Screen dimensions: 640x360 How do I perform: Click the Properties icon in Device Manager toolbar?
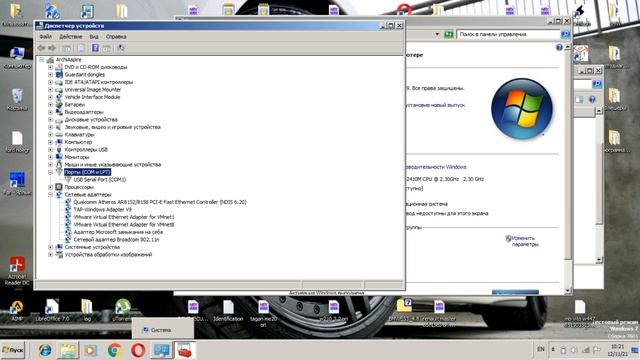pyautogui.click(x=81, y=48)
